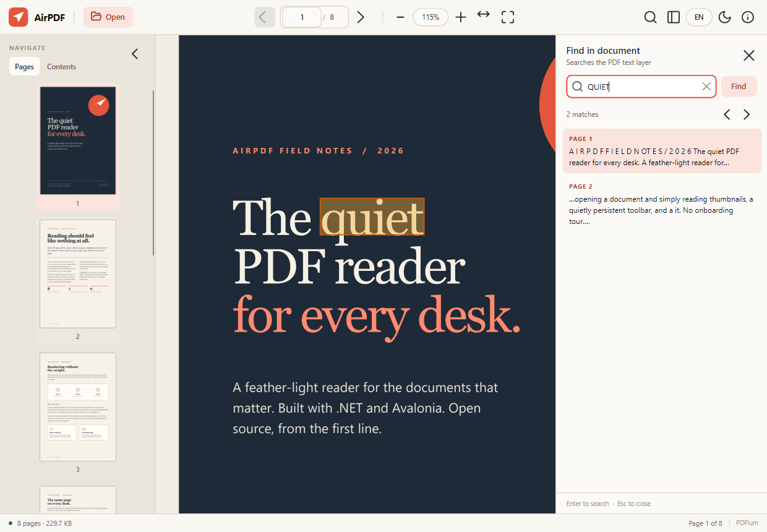The width and height of the screenshot is (767, 532).
Task: Enter fullscreen mode icon
Action: 508,17
